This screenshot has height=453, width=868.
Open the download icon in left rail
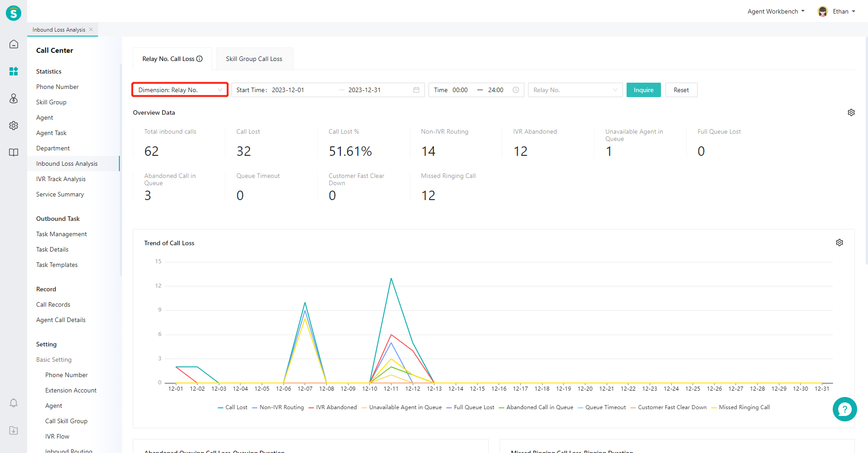click(14, 430)
